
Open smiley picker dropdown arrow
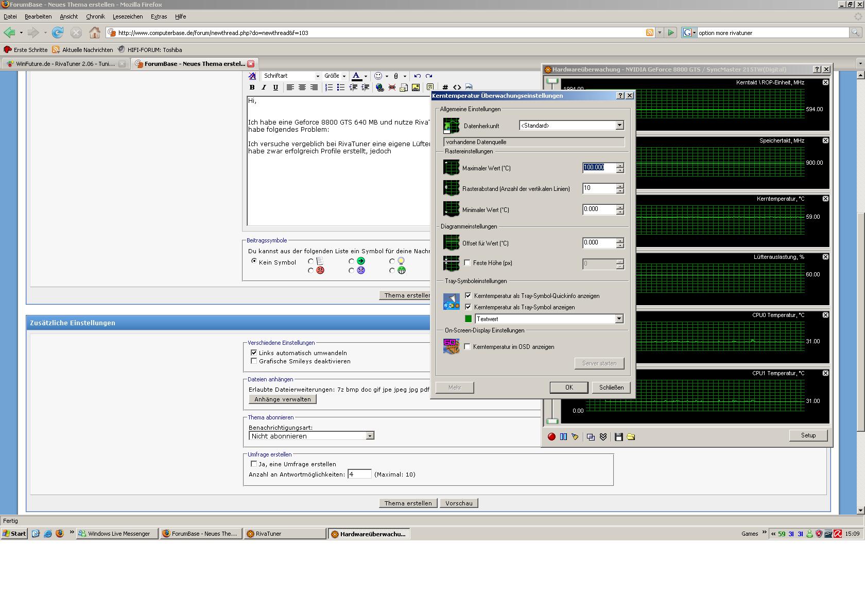(x=387, y=76)
